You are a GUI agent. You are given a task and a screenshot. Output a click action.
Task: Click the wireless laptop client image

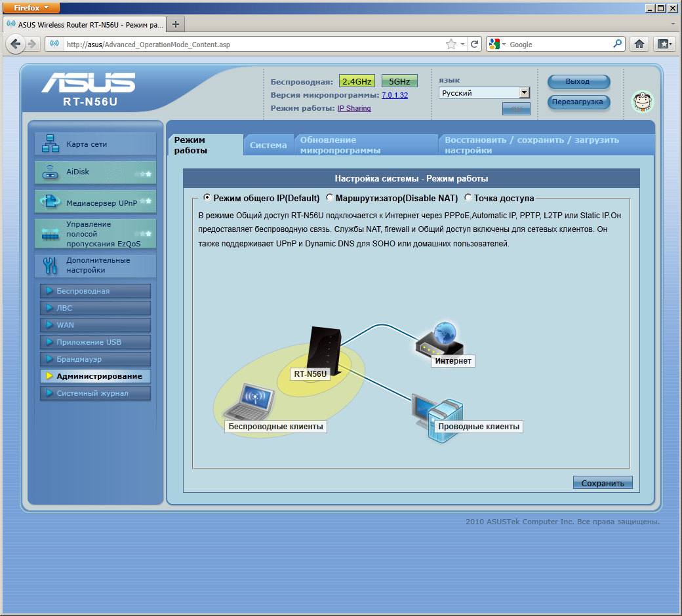tap(250, 402)
